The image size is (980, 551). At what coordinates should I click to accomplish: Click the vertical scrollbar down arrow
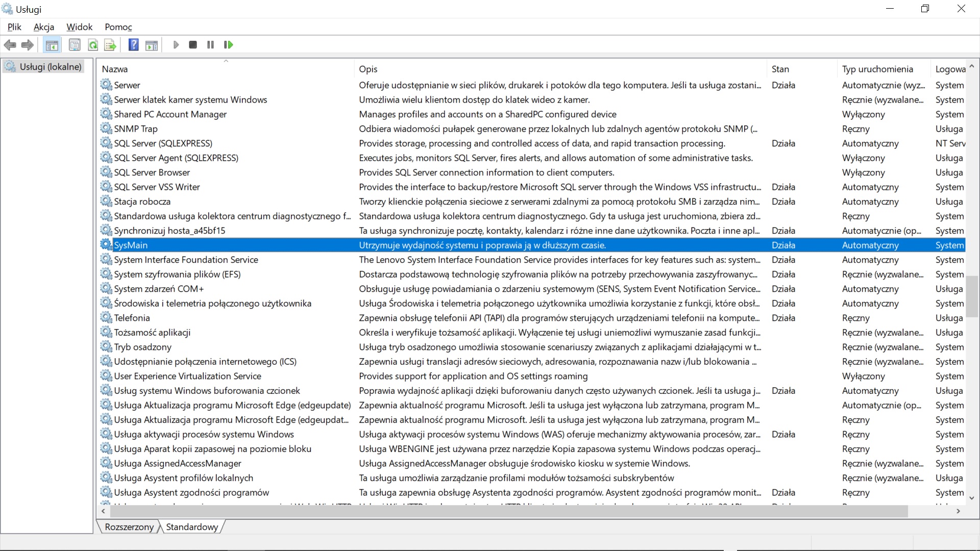972,498
